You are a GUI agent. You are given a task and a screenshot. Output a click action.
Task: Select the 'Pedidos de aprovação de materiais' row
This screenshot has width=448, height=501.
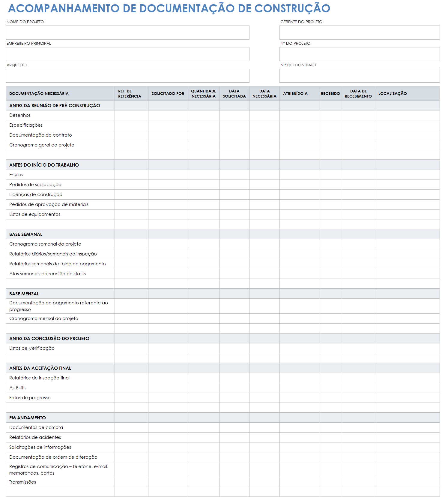coord(223,204)
